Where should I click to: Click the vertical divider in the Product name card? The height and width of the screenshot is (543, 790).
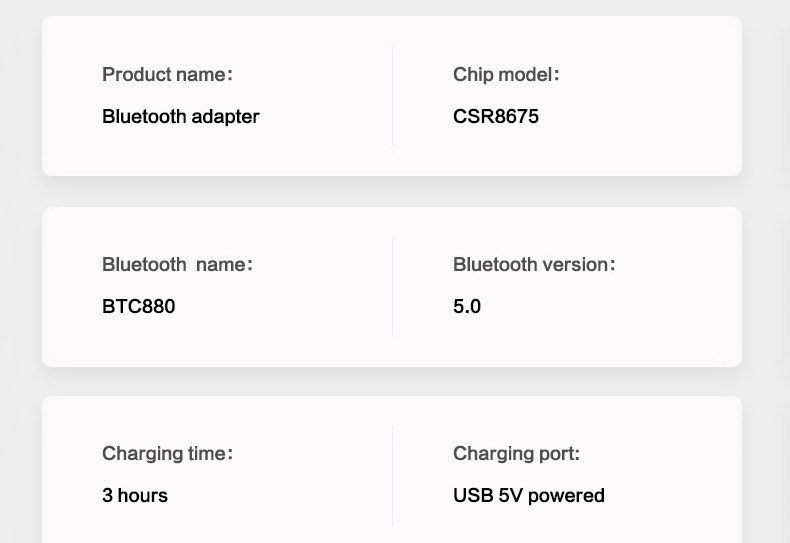tap(393, 96)
